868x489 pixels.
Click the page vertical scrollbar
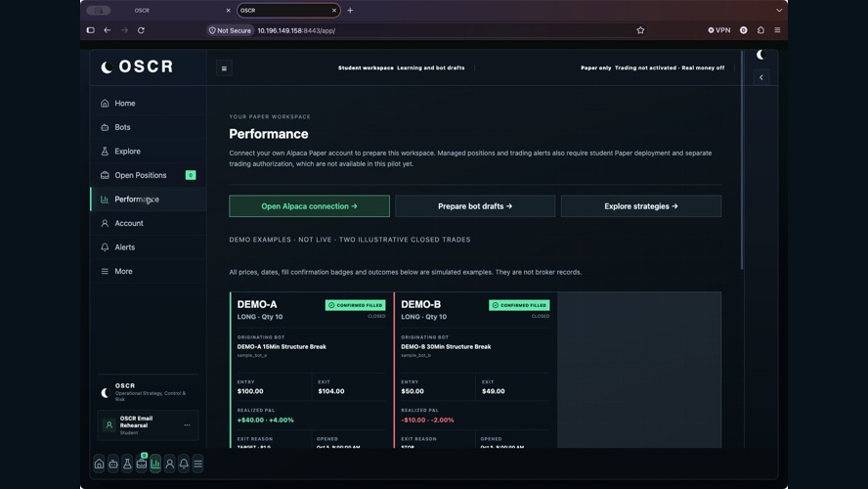point(742,160)
